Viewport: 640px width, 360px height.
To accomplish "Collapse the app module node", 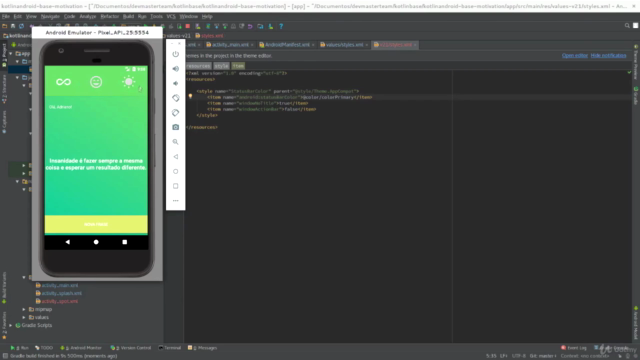I will pyautogui.click(x=11, y=53).
